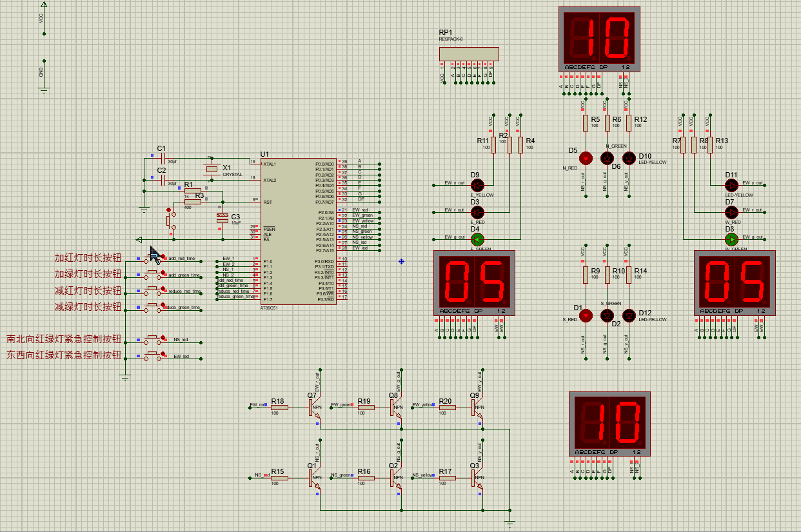Click the label 南北向红绿灯紧急控制按钮
Viewport: 801px width, 532px height.
click(x=64, y=339)
